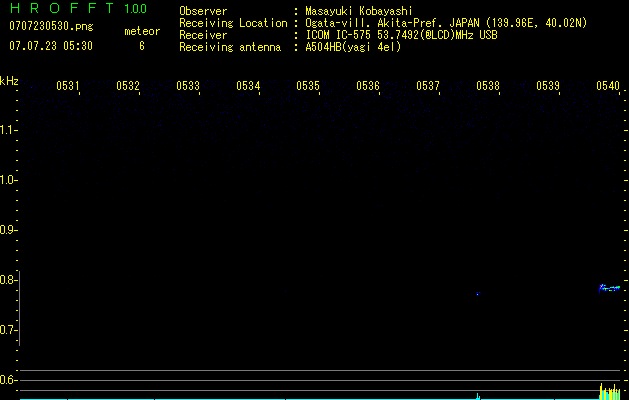Click the 0.7 kHz axis label
The width and height of the screenshot is (629, 400).
(7, 330)
